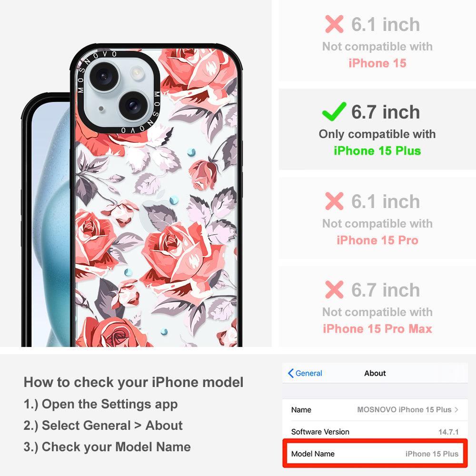Click the green checkmark beside 6.7 inch

(334, 112)
